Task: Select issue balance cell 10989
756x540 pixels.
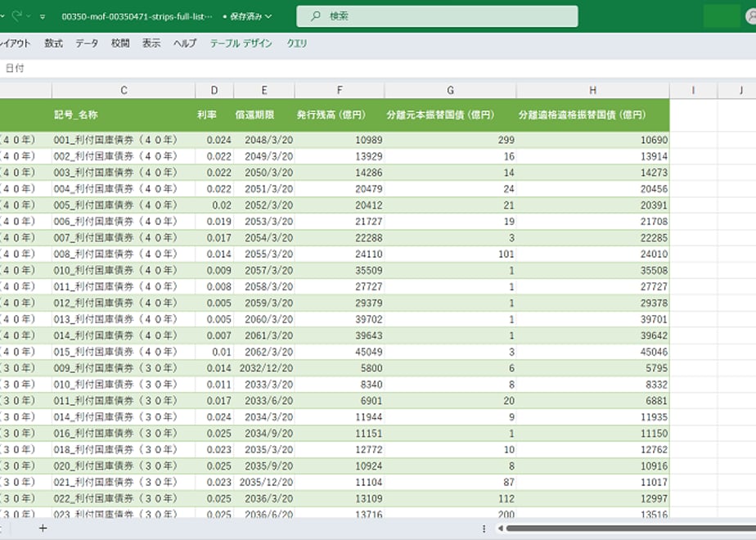Action: point(340,140)
